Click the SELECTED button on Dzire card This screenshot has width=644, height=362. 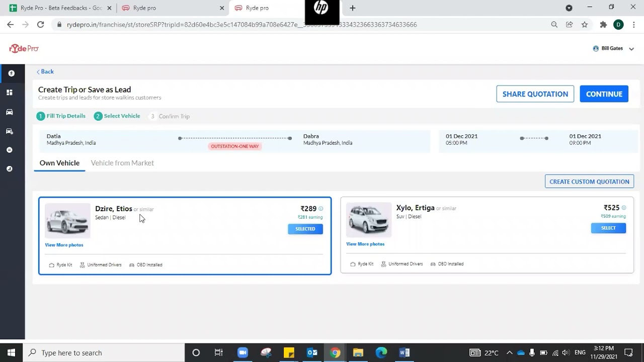tap(305, 229)
